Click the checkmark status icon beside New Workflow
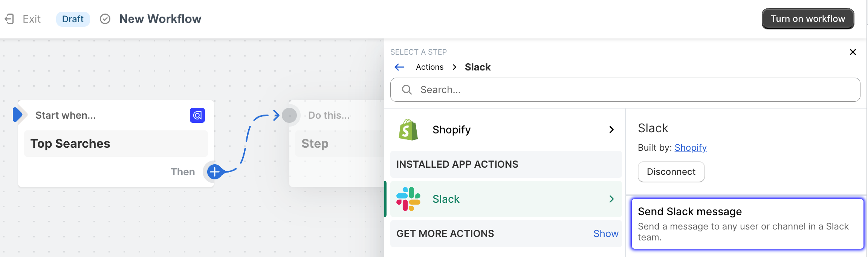 click(x=105, y=18)
